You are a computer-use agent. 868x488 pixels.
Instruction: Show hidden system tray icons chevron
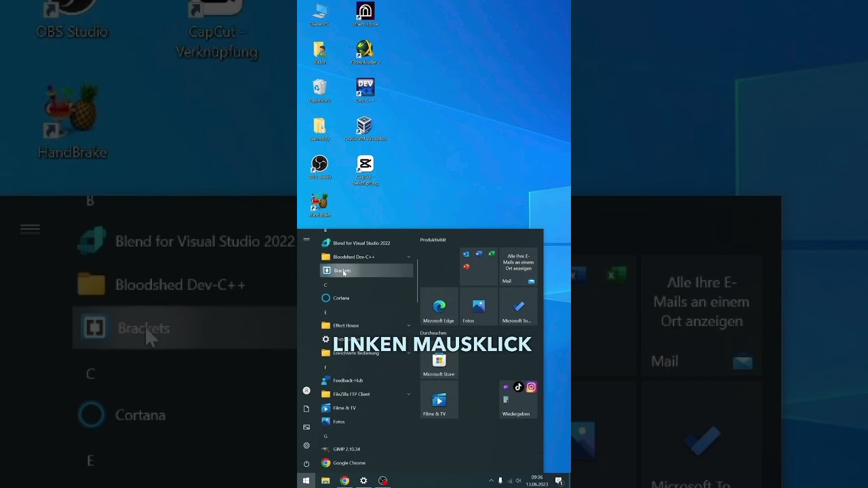[x=491, y=481]
